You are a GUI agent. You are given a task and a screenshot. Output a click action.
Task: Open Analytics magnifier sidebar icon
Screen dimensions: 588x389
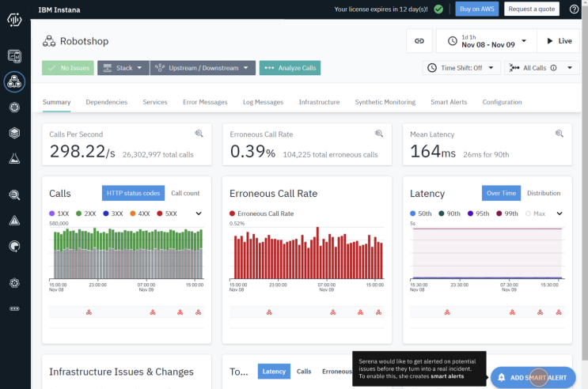pyautogui.click(x=14, y=194)
